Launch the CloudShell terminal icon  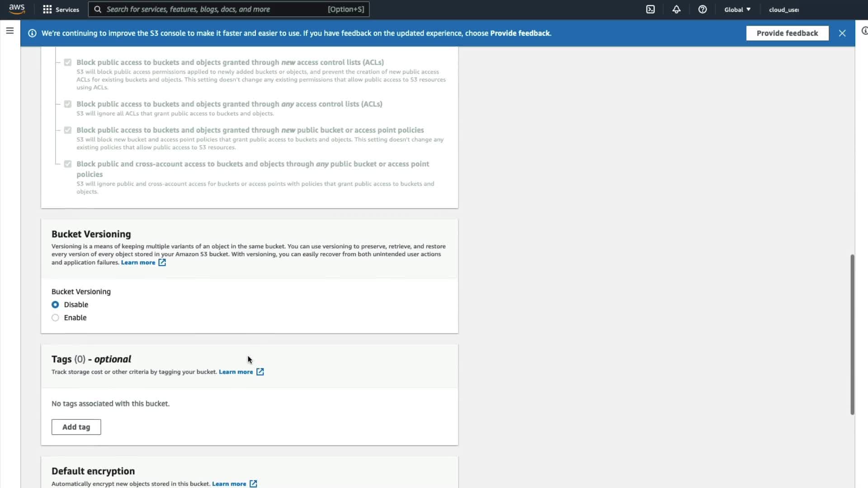[650, 9]
